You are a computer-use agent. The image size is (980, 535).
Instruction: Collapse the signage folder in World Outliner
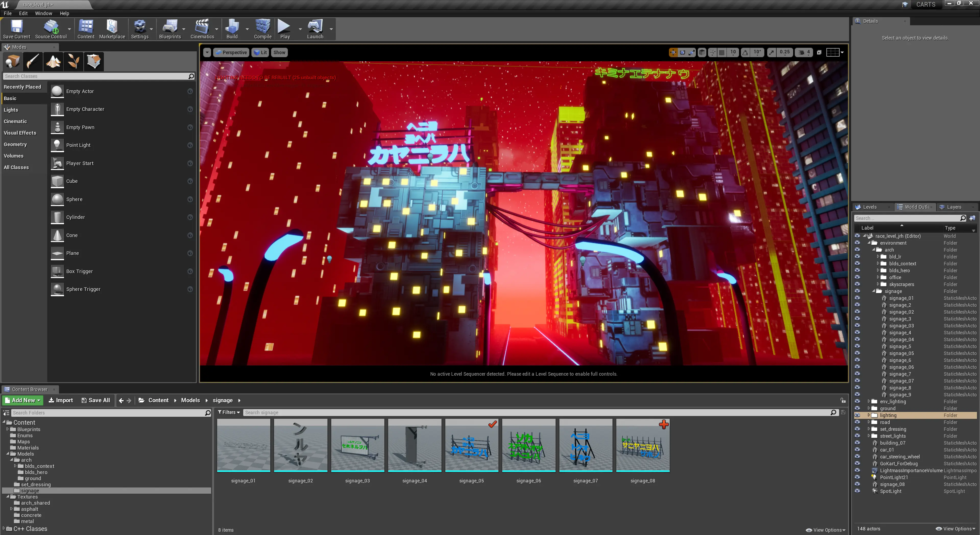coord(874,291)
